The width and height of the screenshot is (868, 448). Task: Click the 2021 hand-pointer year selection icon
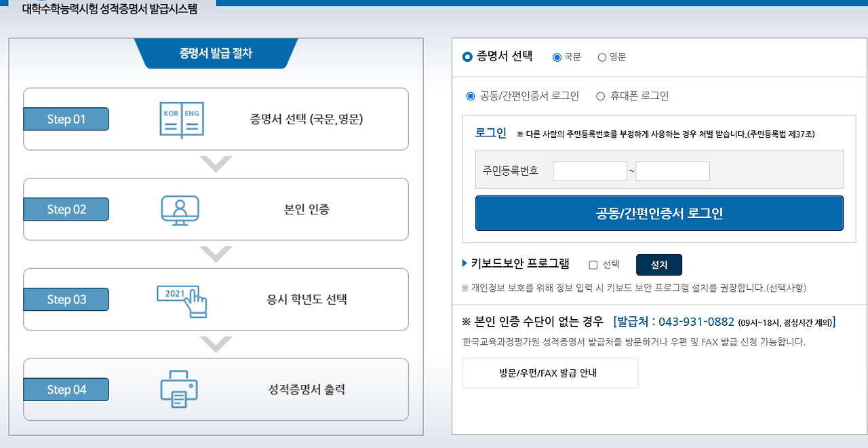pos(182,300)
